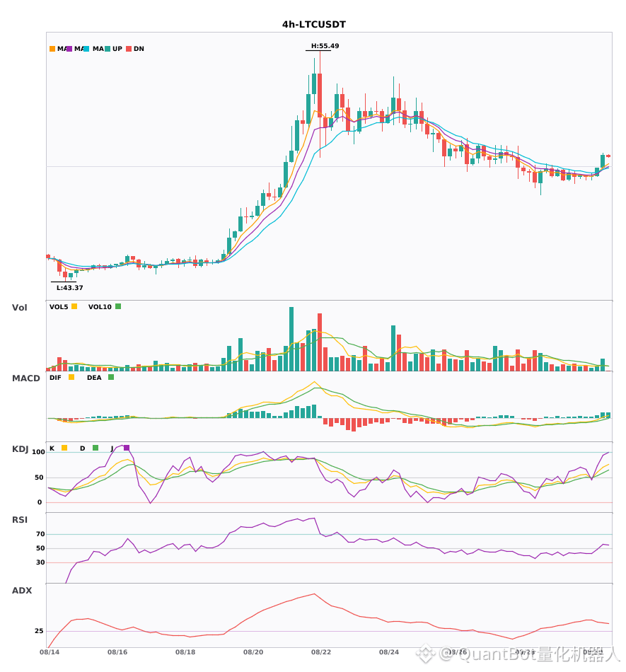This screenshot has width=626, height=672.
Task: Click the purple J legend swatch
Action: 127,448
